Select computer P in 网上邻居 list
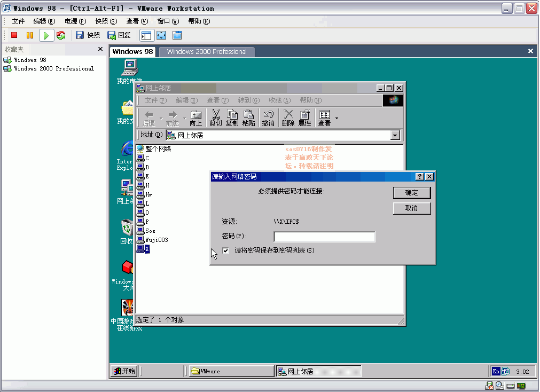The image size is (540, 392). 143,222
